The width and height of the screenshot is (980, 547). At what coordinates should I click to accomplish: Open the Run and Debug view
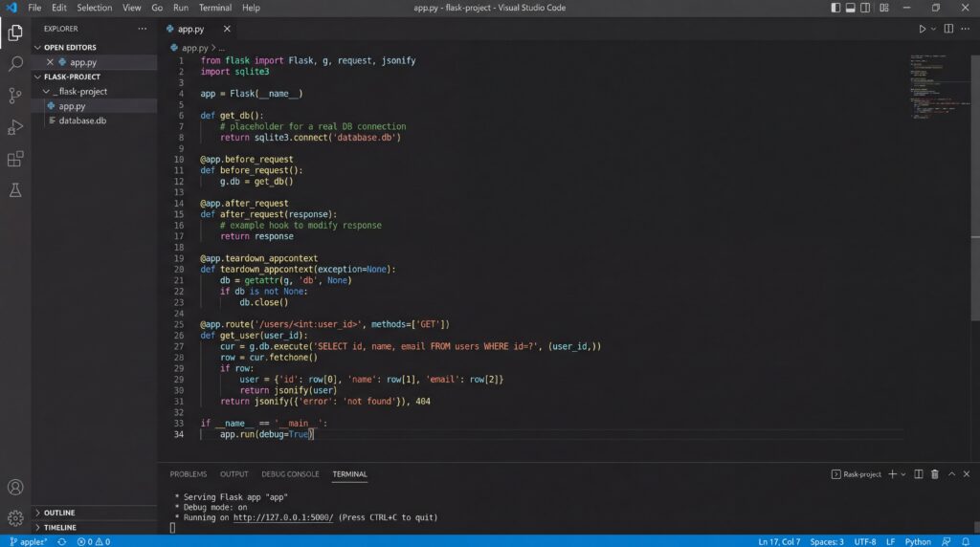click(15, 127)
